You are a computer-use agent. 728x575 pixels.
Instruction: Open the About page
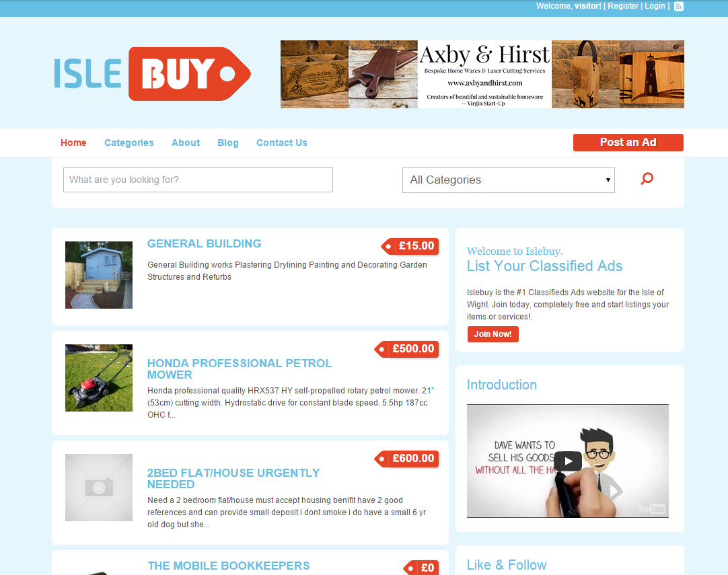(x=186, y=143)
